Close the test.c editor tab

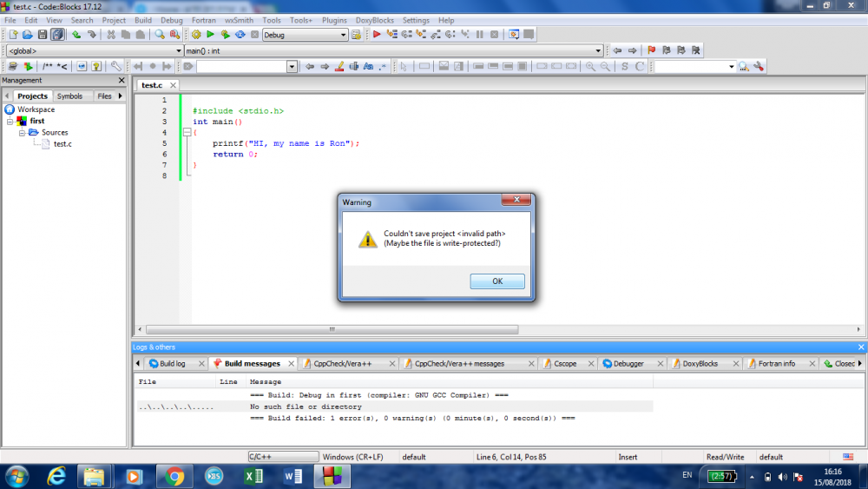coord(174,85)
